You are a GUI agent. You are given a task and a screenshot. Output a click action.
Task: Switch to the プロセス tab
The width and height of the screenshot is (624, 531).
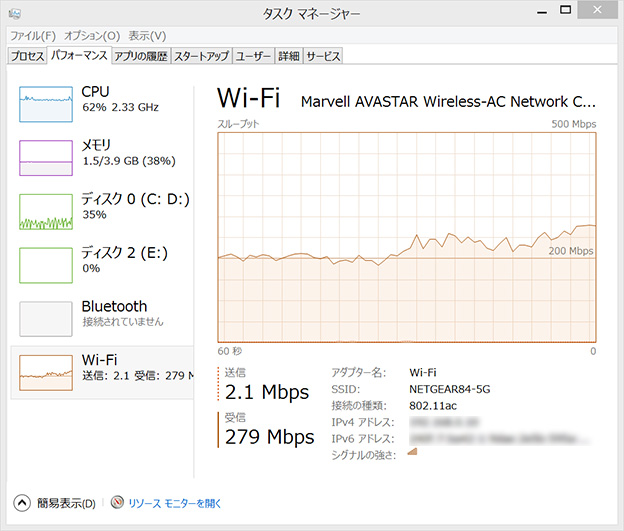click(27, 56)
